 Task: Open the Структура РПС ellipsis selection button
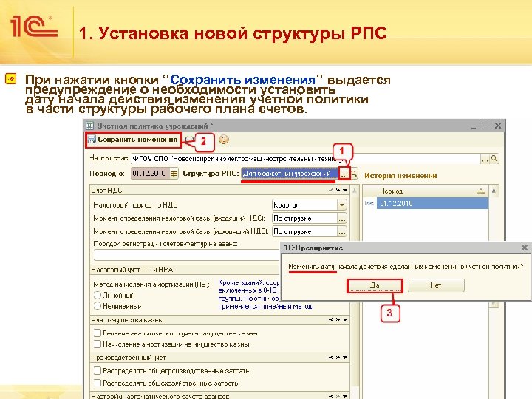pos(344,174)
